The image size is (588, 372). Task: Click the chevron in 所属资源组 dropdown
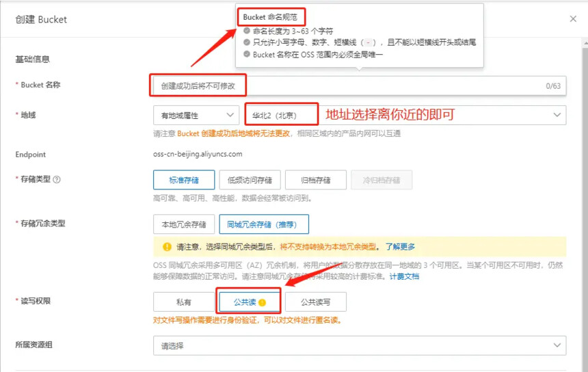(557, 345)
